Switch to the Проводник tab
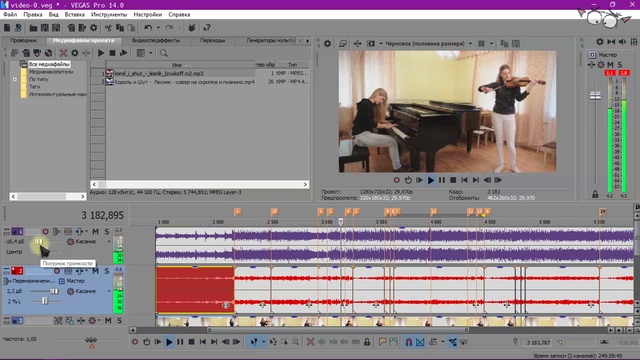This screenshot has width=640, height=360. coord(24,40)
